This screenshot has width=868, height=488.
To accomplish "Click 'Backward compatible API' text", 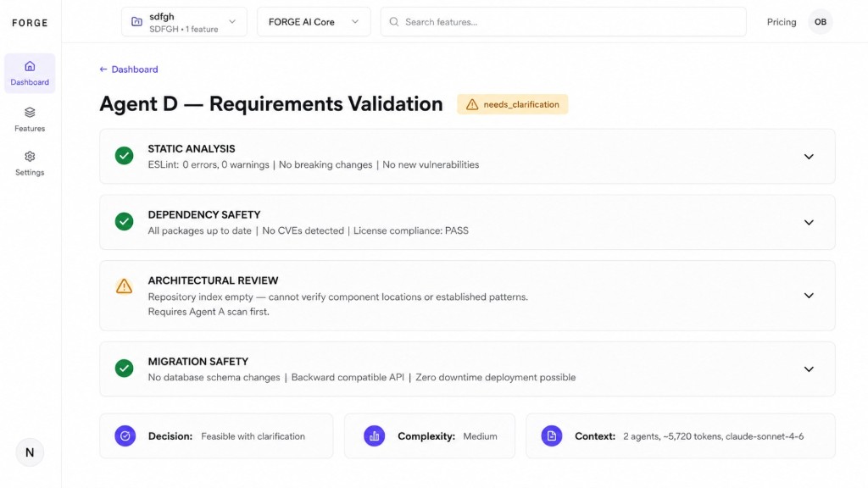I will (x=348, y=377).
